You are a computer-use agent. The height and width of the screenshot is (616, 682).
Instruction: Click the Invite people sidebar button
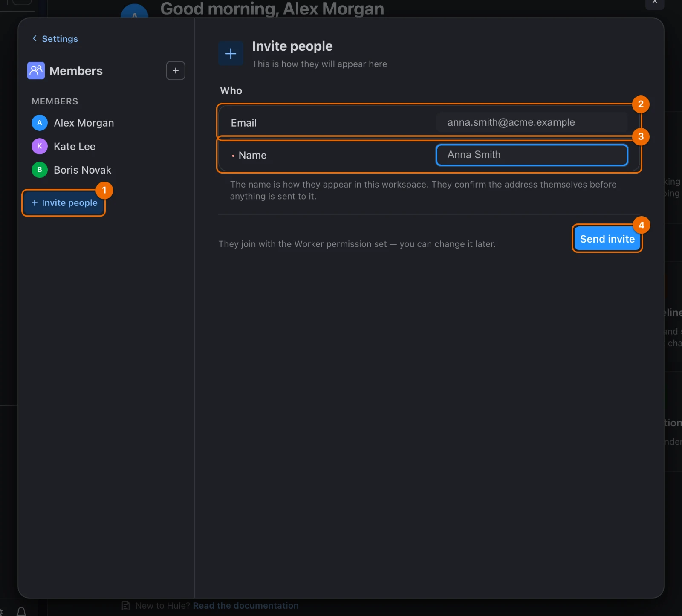64,203
